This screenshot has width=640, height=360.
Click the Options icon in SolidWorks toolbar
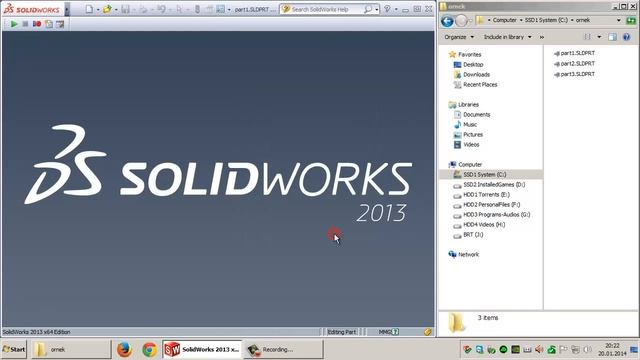[220, 9]
